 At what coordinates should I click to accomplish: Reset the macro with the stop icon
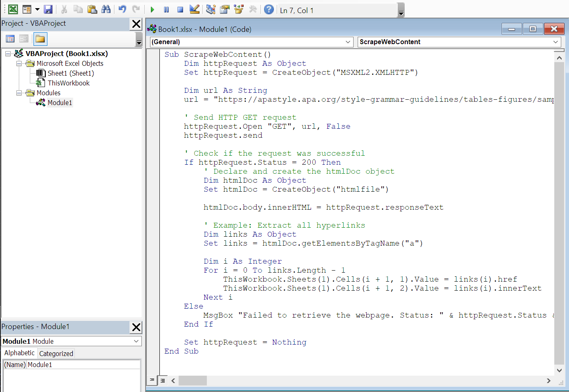point(179,9)
